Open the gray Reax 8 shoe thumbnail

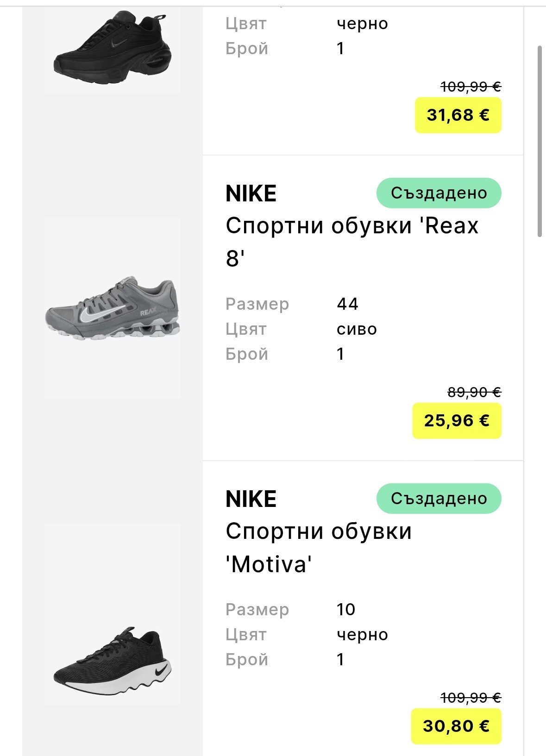[x=113, y=308]
